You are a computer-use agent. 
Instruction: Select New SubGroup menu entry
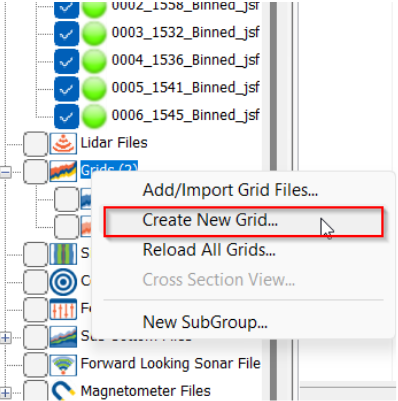point(205,322)
